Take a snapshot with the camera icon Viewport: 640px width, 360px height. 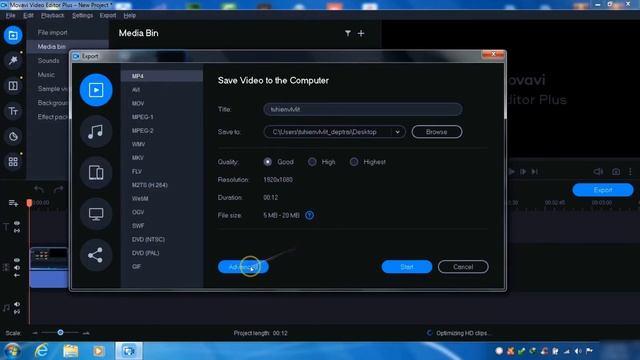click(x=616, y=172)
